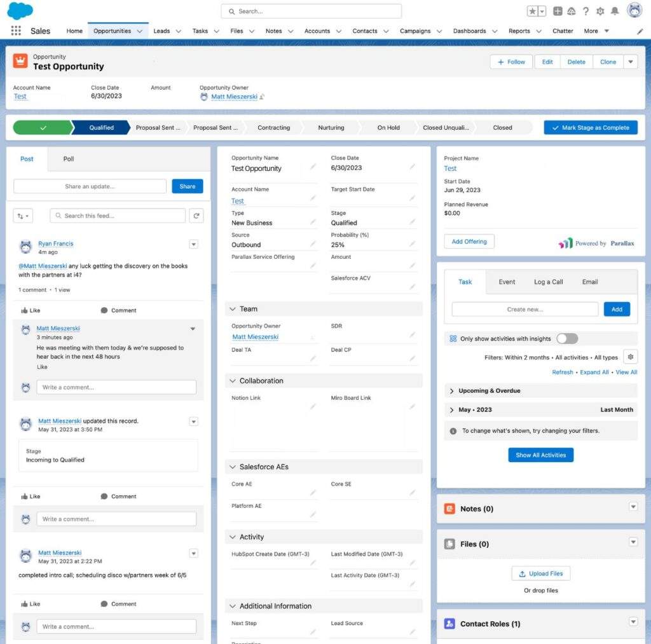Image resolution: width=651 pixels, height=644 pixels.
Task: Click the Help question mark icon
Action: point(586,11)
